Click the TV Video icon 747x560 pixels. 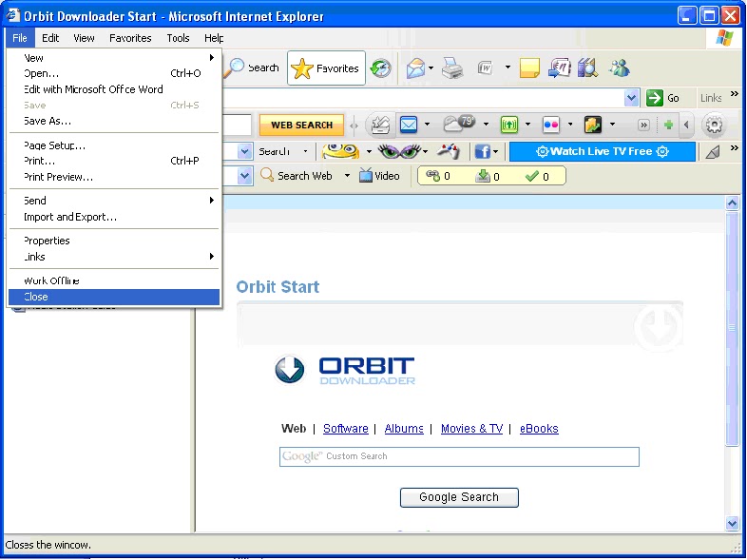379,176
